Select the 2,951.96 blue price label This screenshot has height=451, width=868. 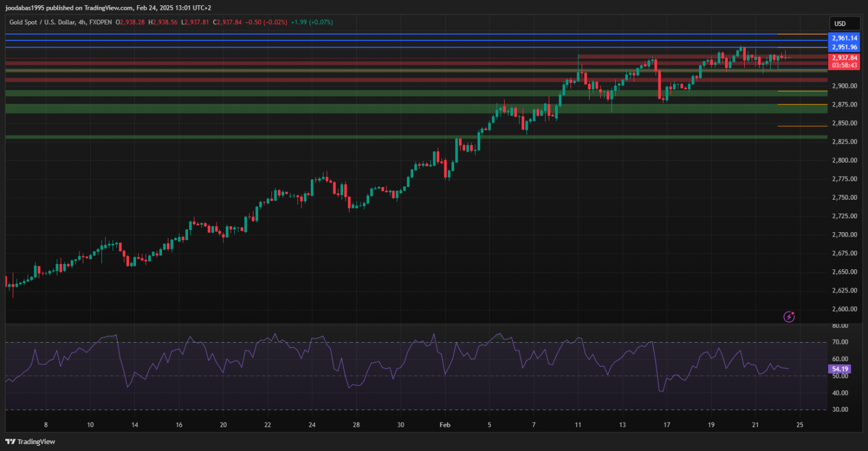(844, 47)
